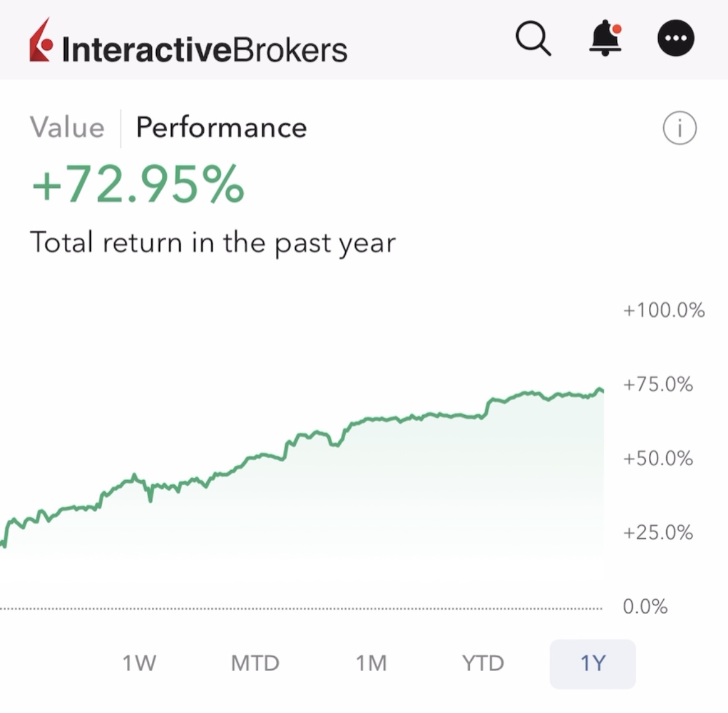Click the +72.95% return figure
Image resolution: width=728 pixels, height=713 pixels.
(138, 185)
